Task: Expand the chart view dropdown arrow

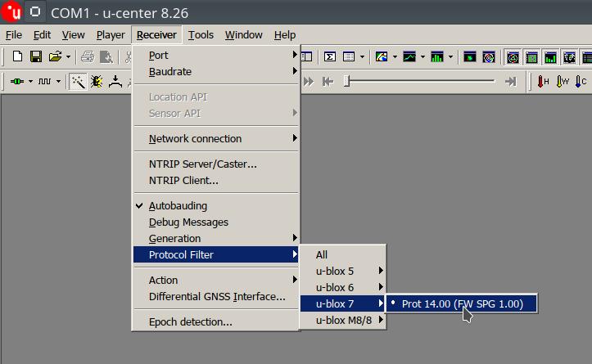Action: click(x=423, y=57)
